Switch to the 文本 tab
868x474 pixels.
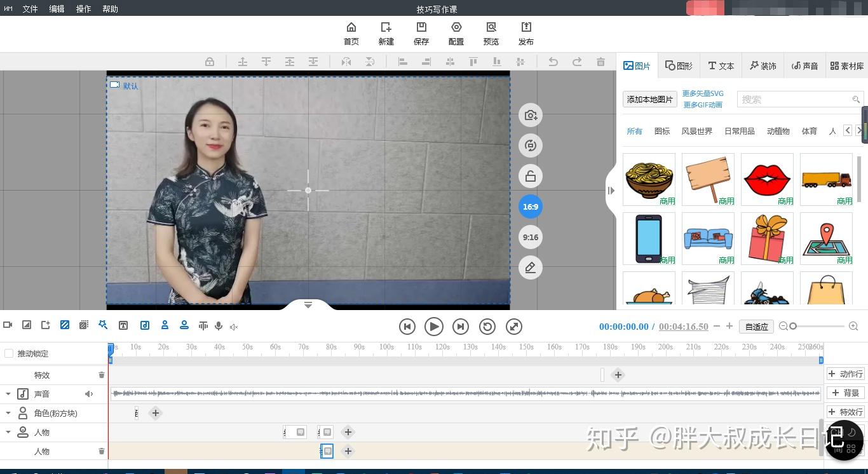tap(721, 65)
